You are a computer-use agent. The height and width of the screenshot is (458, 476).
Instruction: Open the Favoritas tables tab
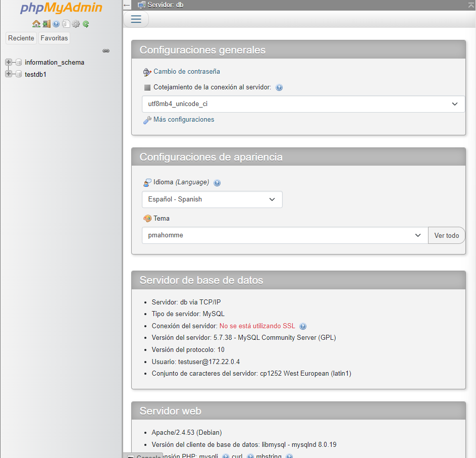[x=55, y=38]
